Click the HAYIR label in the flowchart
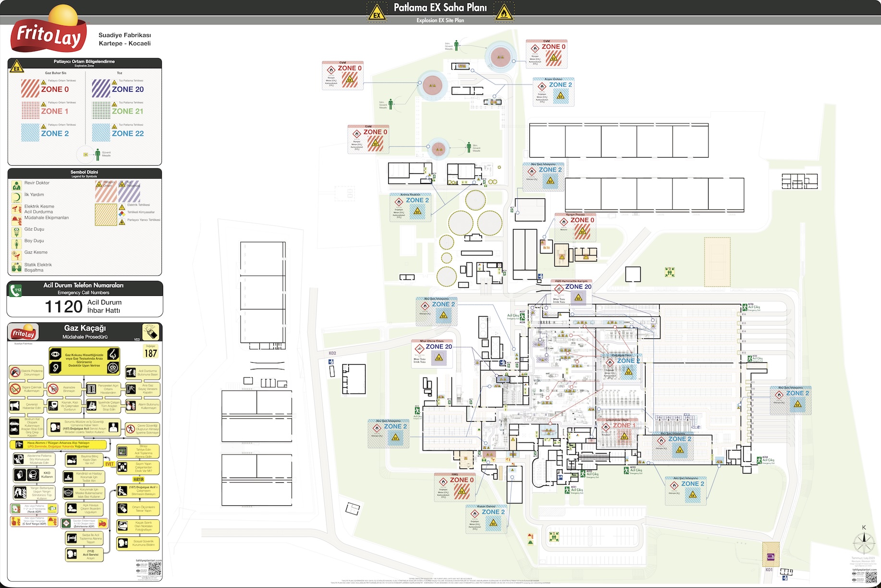The width and height of the screenshot is (881, 588). click(138, 479)
